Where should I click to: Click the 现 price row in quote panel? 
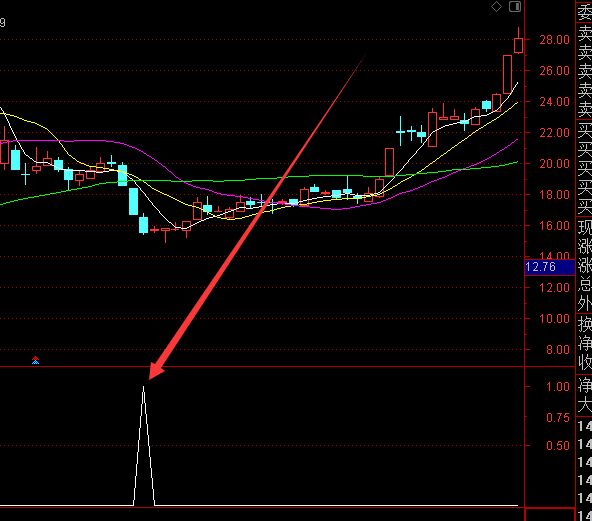pos(584,228)
